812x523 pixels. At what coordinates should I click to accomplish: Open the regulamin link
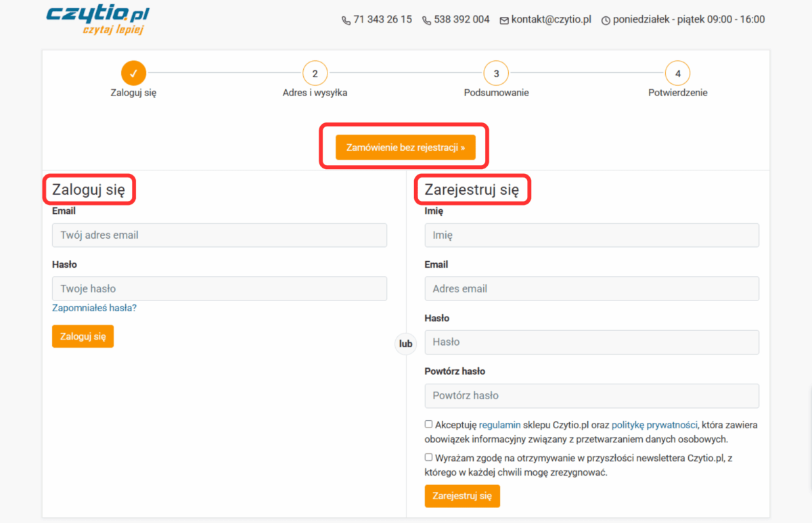click(x=499, y=425)
